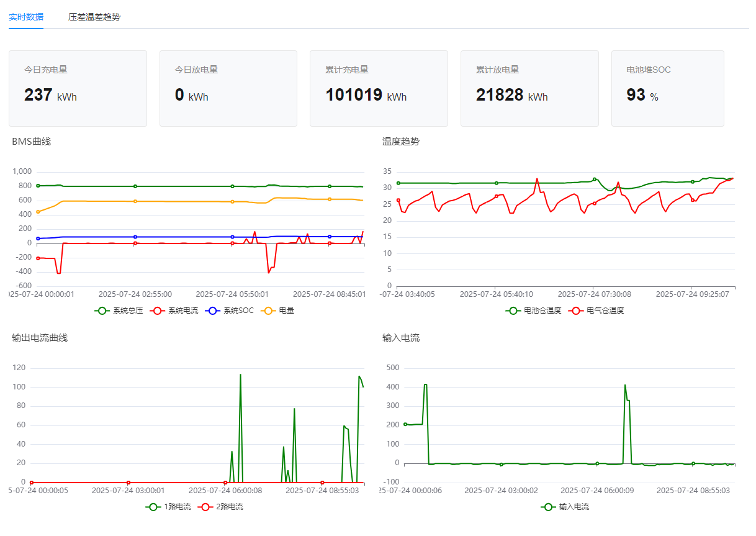Click output current axis label 2025-07-24 03:00:01
This screenshot has height=536, width=756.
coord(128,491)
